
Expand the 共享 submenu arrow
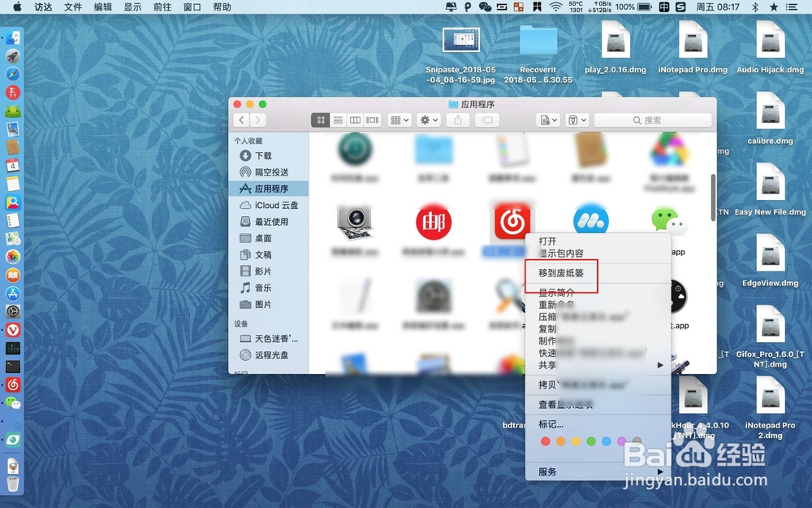tap(660, 365)
